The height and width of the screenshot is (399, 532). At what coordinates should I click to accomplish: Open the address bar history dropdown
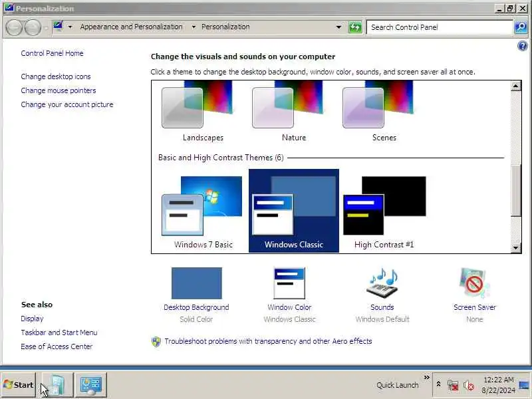coord(338,27)
